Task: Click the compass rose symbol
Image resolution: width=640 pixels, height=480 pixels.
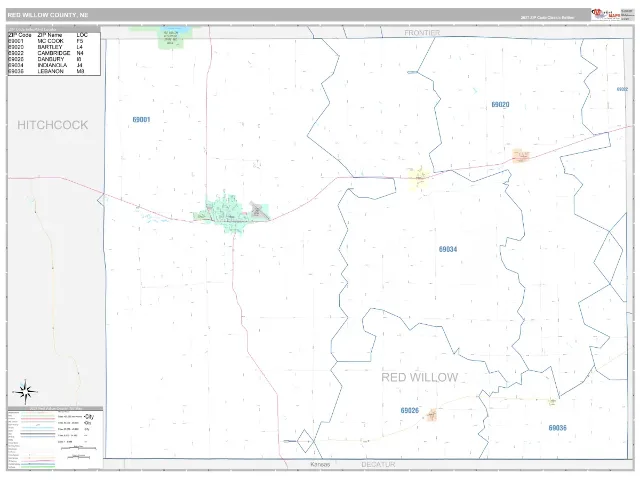Action: click(x=25, y=392)
